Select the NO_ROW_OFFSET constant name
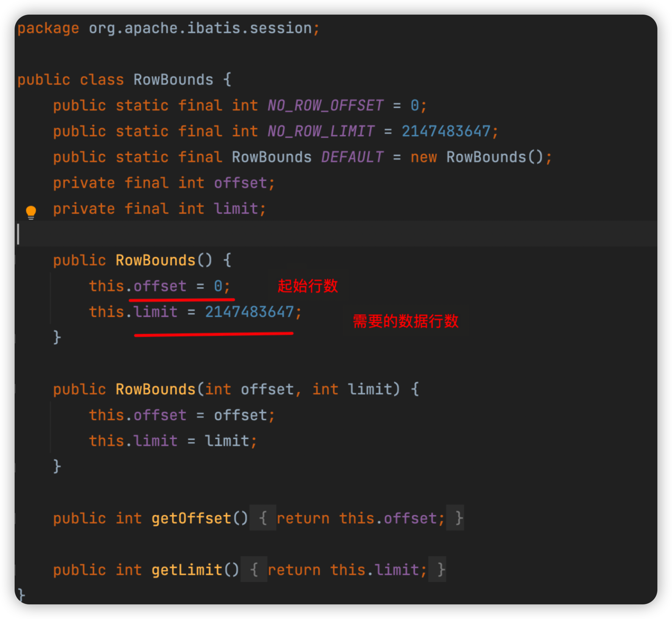The width and height of the screenshot is (672, 619). [x=325, y=106]
